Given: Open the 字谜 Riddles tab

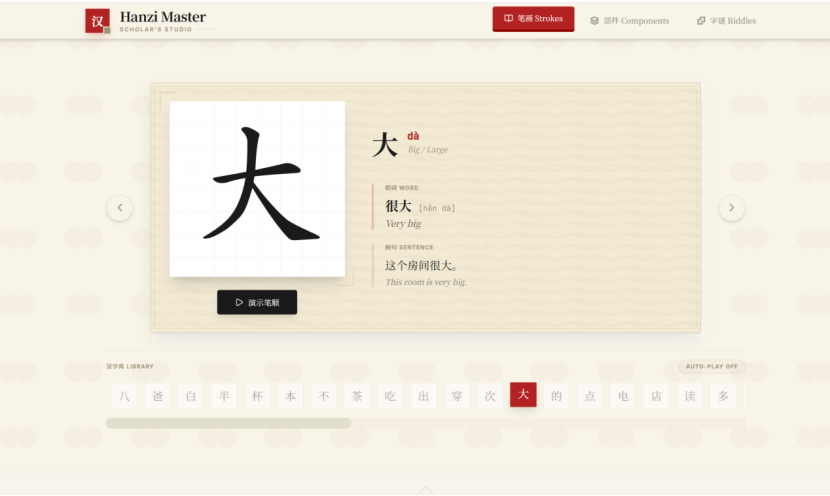Looking at the screenshot, I should [x=726, y=21].
